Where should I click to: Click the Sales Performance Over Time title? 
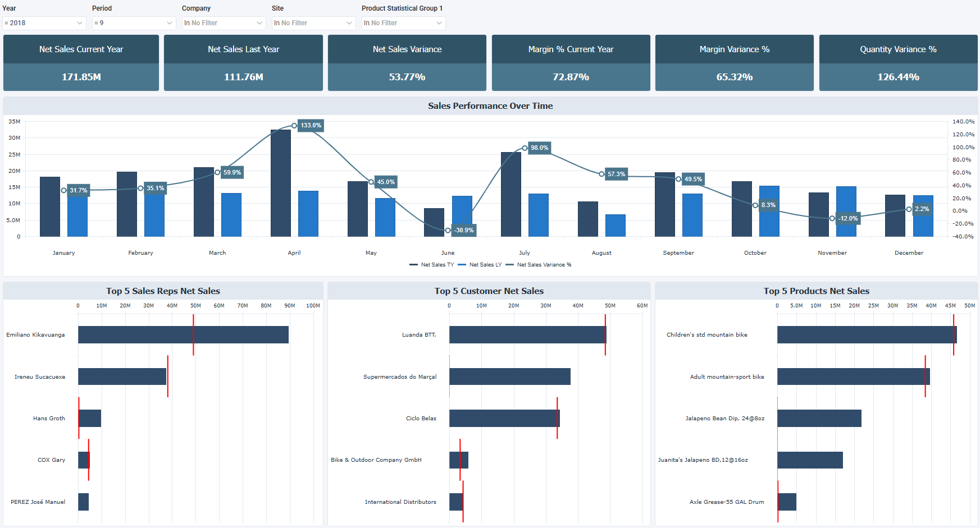(x=490, y=106)
